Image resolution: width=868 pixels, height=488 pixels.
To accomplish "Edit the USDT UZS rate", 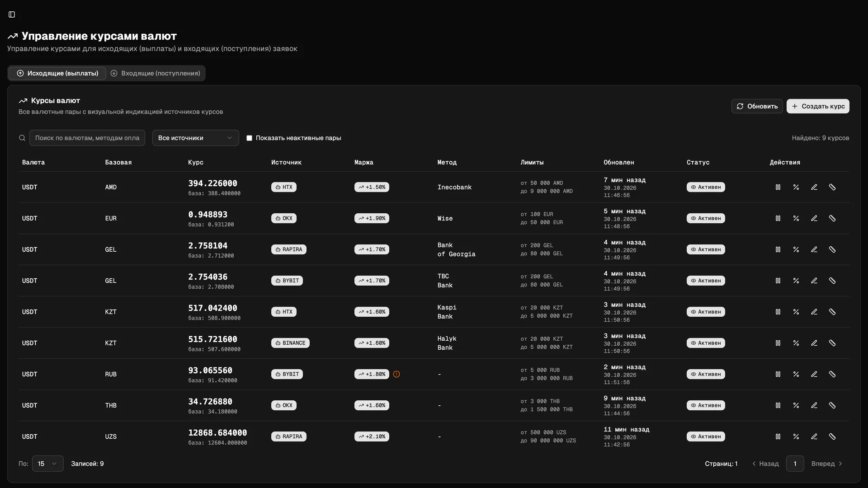I will pos(814,436).
